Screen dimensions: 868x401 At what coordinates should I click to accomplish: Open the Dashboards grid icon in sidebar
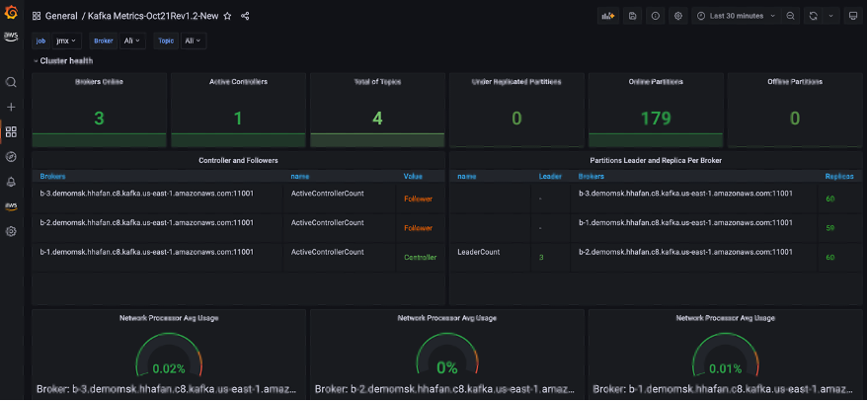coord(11,131)
